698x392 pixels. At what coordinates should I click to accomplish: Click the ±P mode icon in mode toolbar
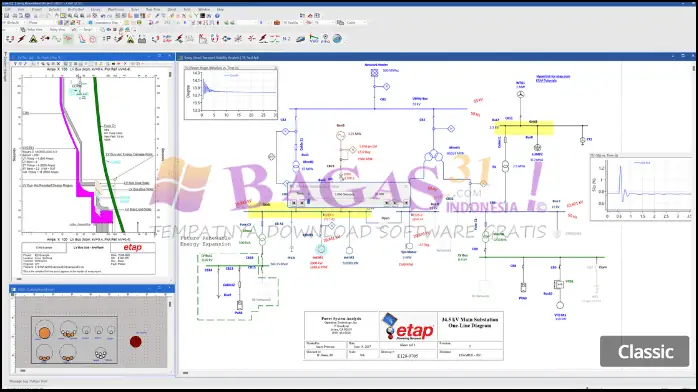pos(106,39)
